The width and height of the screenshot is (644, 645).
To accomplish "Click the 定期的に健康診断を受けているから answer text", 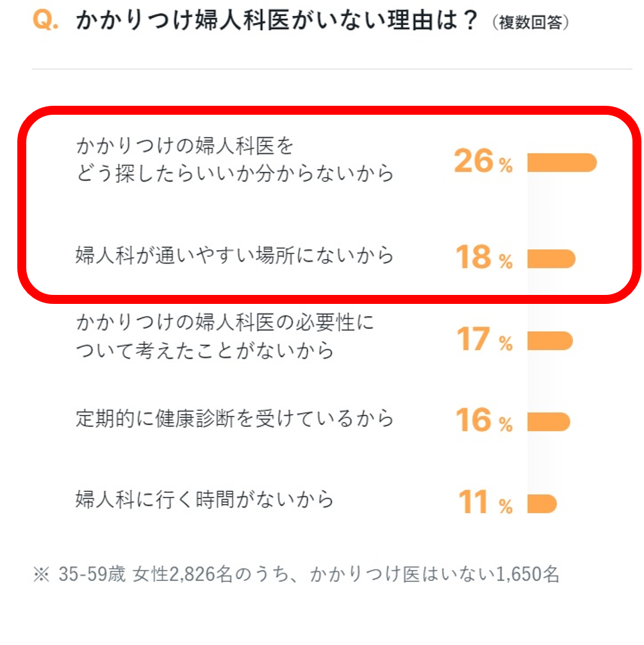I will (235, 419).
